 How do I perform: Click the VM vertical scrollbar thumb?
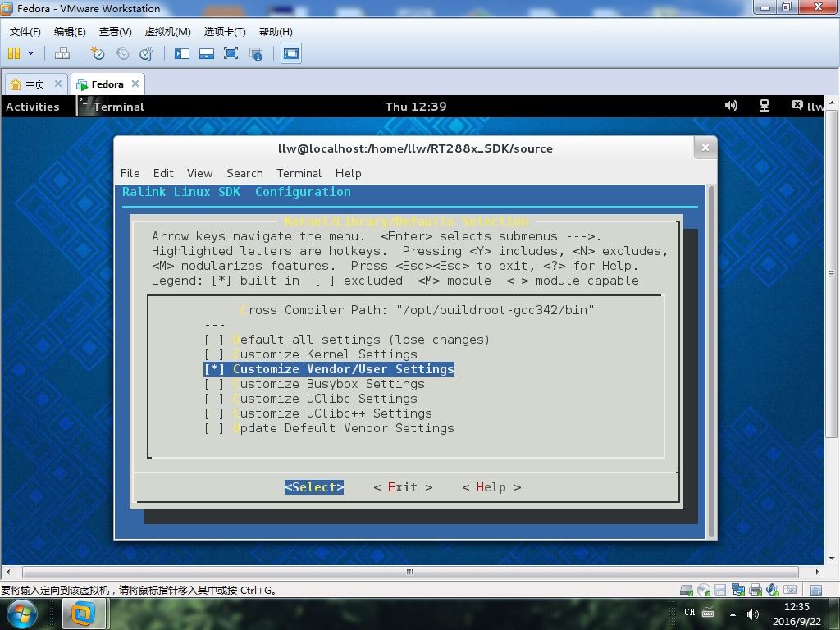point(831,274)
